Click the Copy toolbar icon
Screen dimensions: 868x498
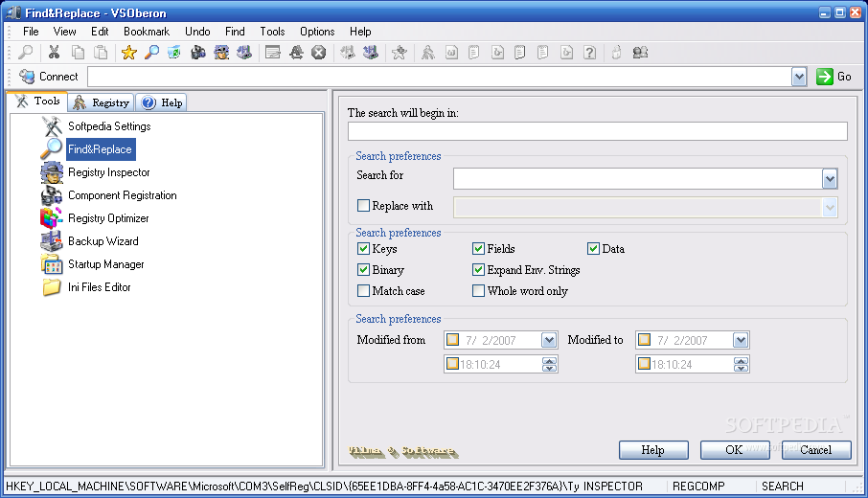click(78, 53)
